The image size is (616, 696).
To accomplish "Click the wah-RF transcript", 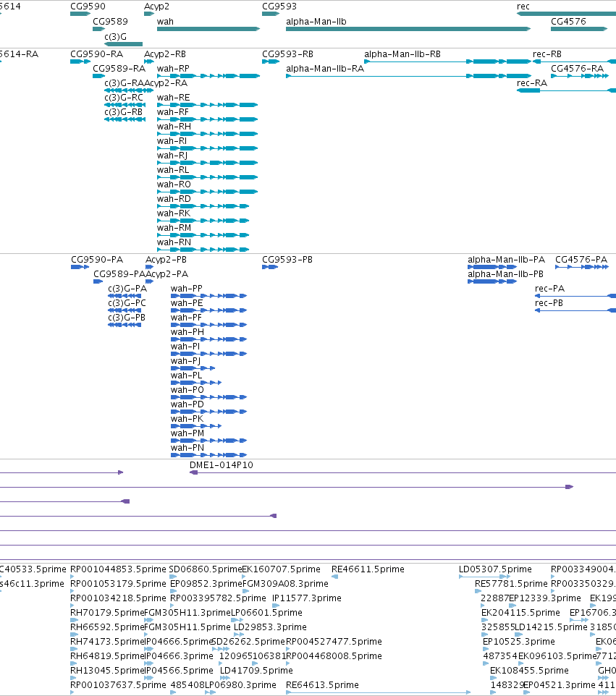I will tap(208, 119).
